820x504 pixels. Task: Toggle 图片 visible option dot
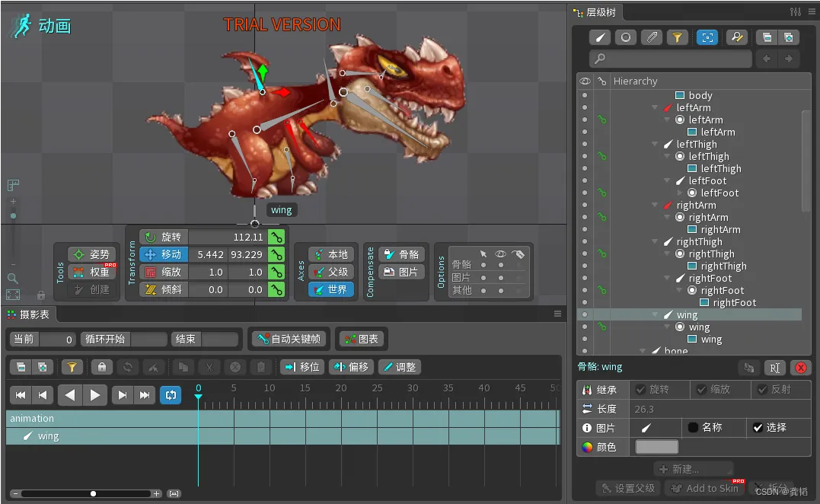(501, 278)
